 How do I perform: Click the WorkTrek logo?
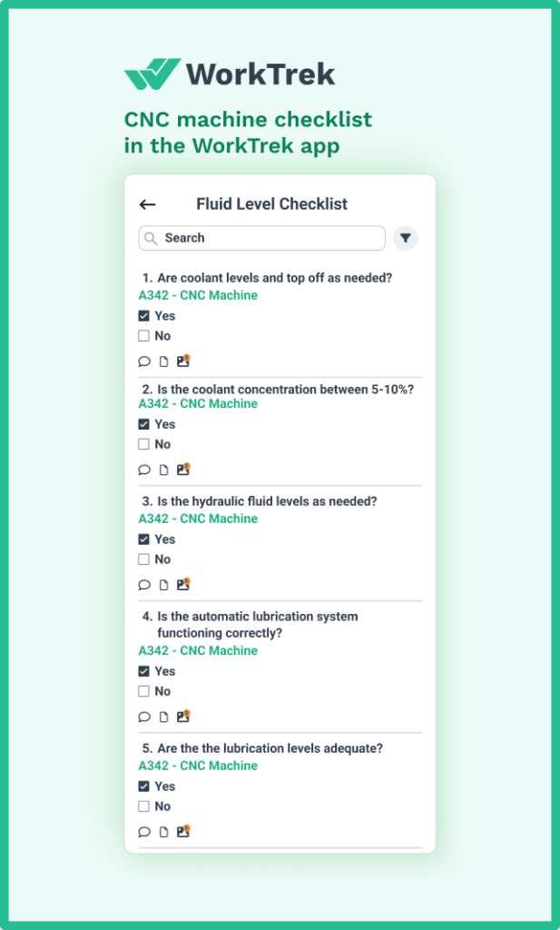pyautogui.click(x=230, y=74)
